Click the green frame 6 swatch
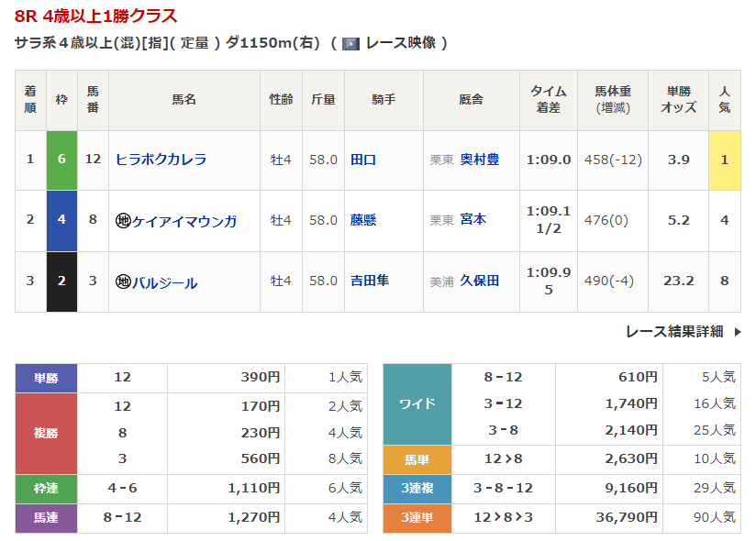The image size is (756, 541). (x=61, y=160)
